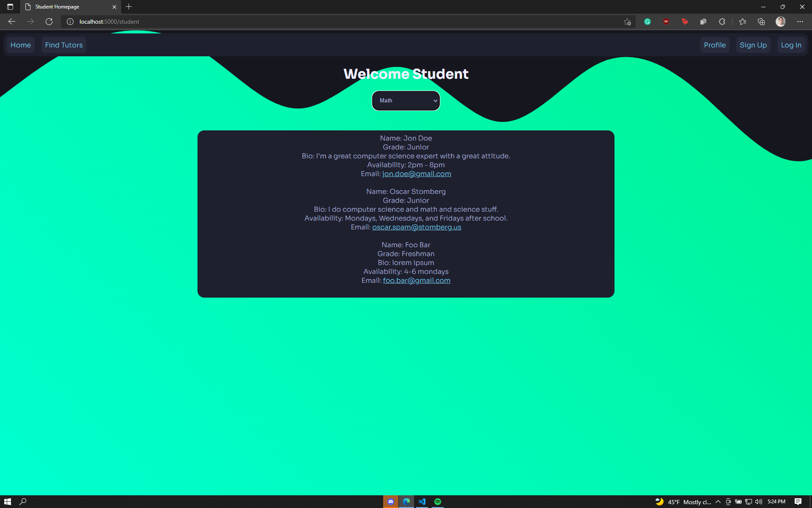Image resolution: width=812 pixels, height=508 pixels.
Task: Click the browser profile avatar
Action: tap(780, 22)
